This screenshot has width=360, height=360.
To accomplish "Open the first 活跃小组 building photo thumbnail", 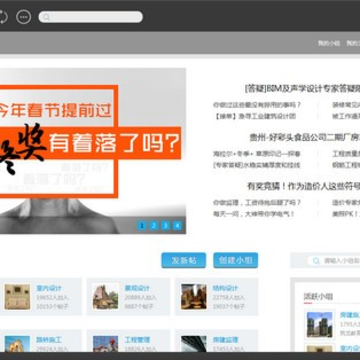I will click(320, 325).
